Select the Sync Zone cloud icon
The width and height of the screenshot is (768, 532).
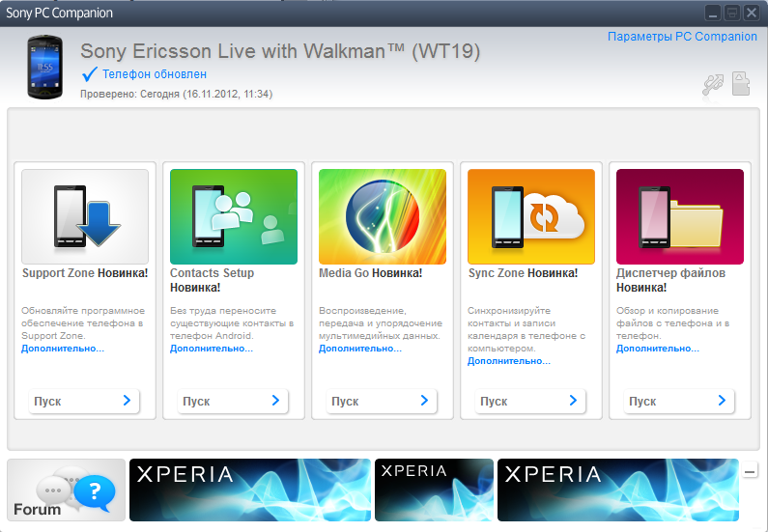531,216
